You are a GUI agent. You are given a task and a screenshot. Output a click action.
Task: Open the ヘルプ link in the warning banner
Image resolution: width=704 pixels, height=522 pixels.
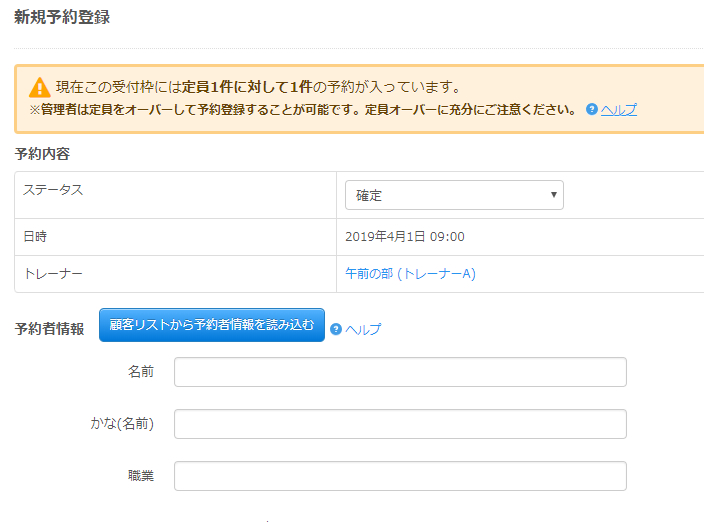tap(618, 109)
